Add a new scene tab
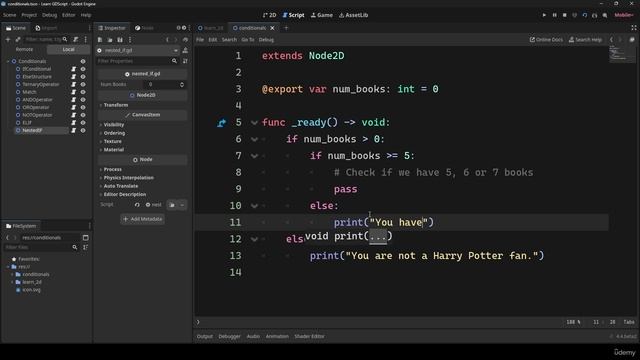 [286, 28]
